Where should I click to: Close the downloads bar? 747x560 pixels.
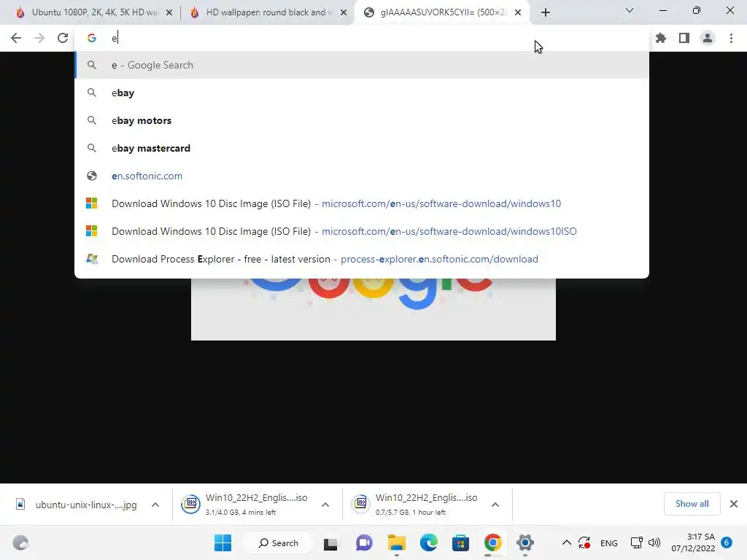click(734, 504)
